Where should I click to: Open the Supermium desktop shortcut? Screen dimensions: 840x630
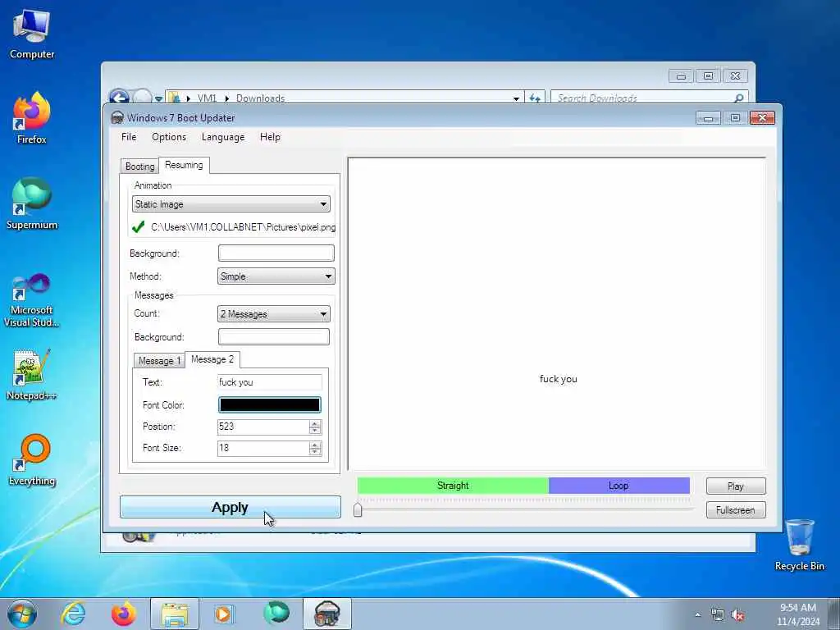[x=32, y=203]
